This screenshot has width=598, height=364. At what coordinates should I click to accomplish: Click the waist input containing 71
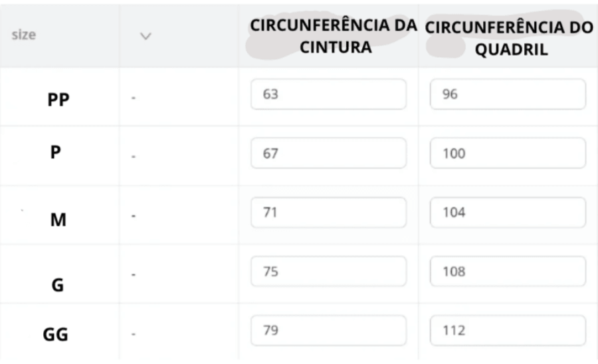[x=328, y=213]
